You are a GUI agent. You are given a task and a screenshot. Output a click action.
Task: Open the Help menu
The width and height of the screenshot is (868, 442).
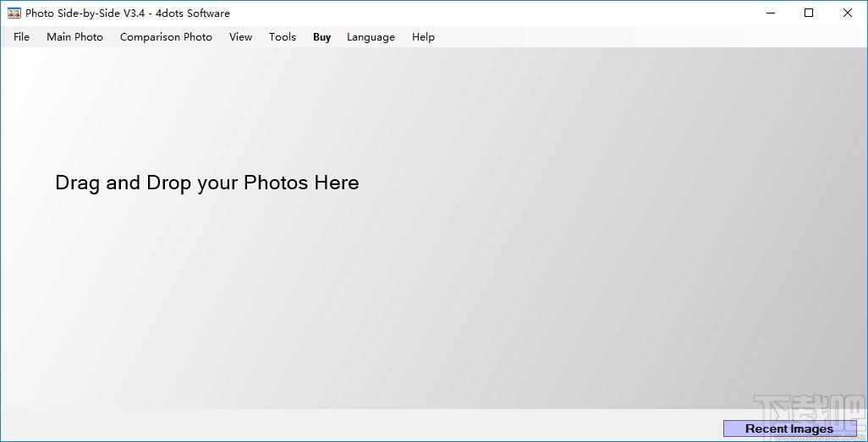click(423, 37)
